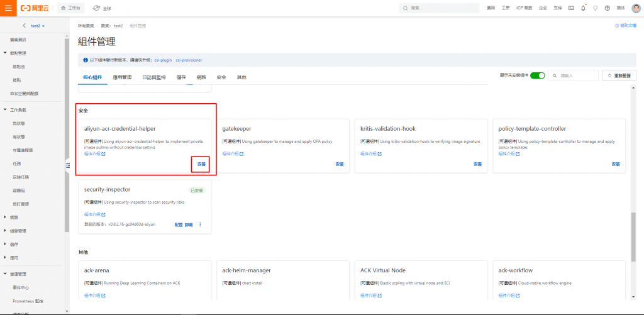Screen dimensions: 644x315
Task: Click the 已安裝 badge on security-inspector
Action: point(197,191)
